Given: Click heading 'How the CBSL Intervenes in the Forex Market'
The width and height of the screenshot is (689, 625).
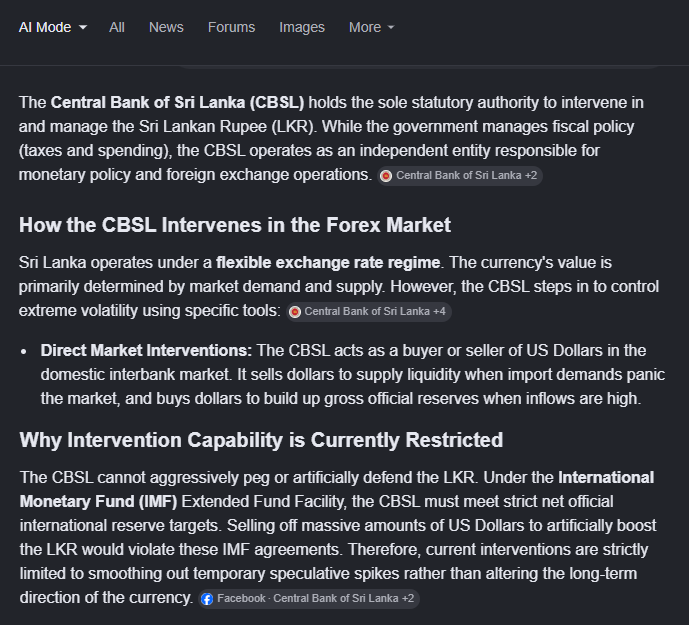Looking at the screenshot, I should point(235,225).
